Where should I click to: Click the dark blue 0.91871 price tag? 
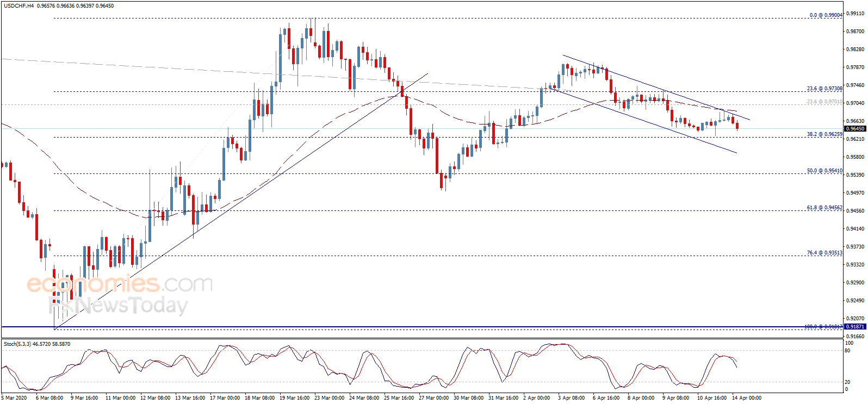[x=854, y=327]
